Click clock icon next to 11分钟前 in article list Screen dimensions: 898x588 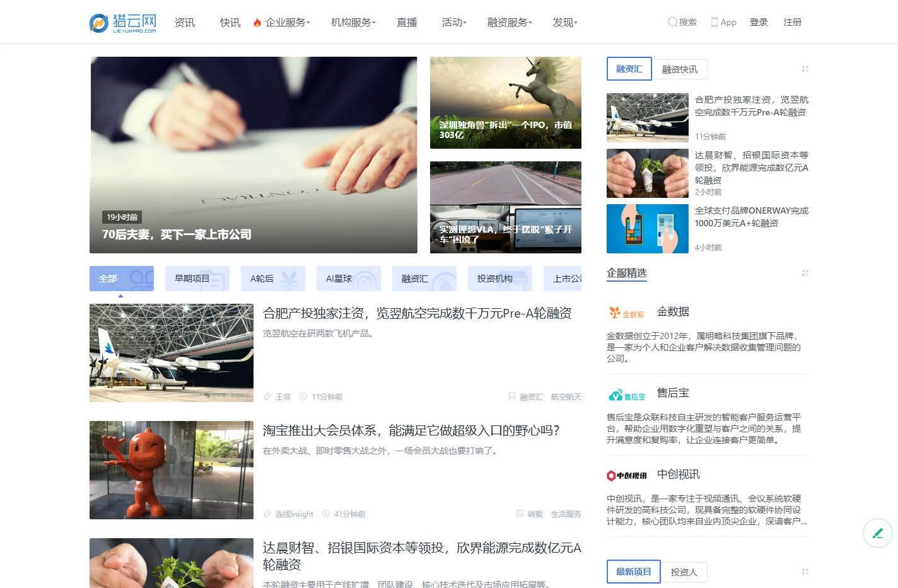[303, 396]
